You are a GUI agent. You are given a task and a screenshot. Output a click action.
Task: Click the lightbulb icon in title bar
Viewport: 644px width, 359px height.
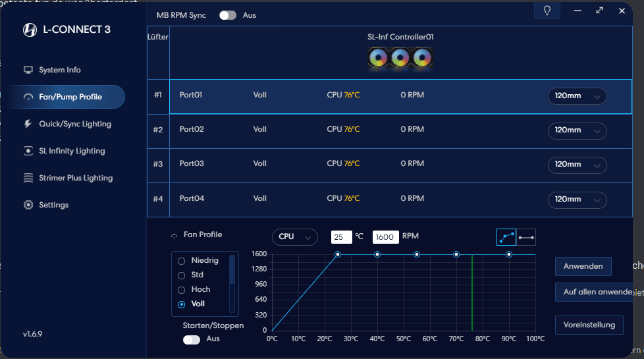point(547,11)
